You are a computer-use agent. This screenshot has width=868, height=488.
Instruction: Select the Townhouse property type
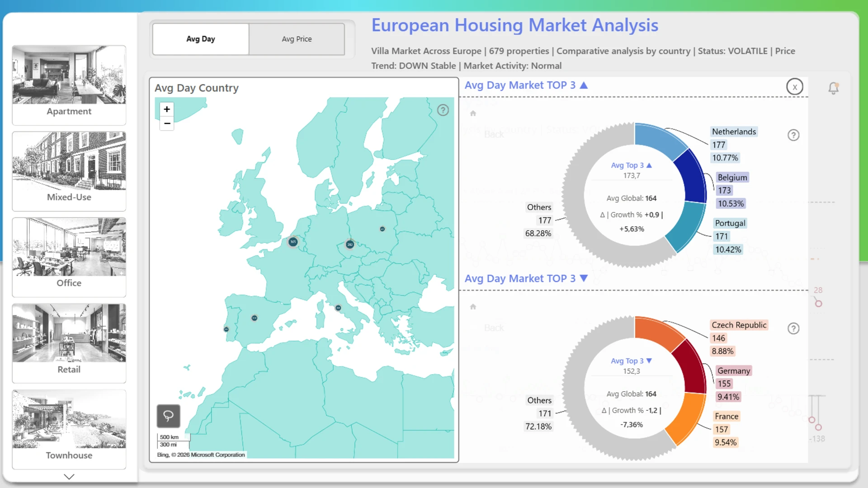69,429
